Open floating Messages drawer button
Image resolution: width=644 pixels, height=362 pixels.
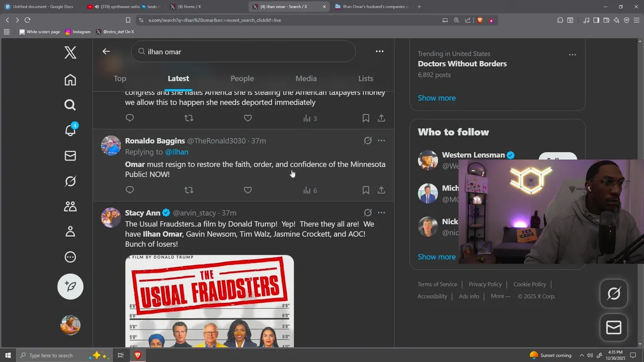614,328
